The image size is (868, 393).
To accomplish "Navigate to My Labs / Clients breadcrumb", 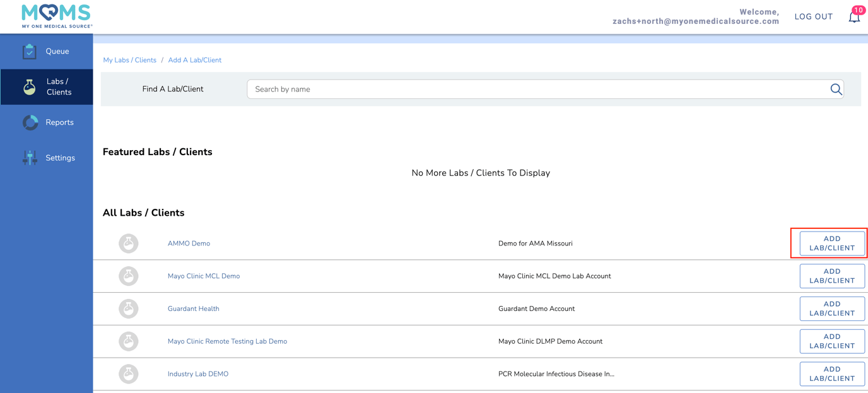I will coord(129,61).
